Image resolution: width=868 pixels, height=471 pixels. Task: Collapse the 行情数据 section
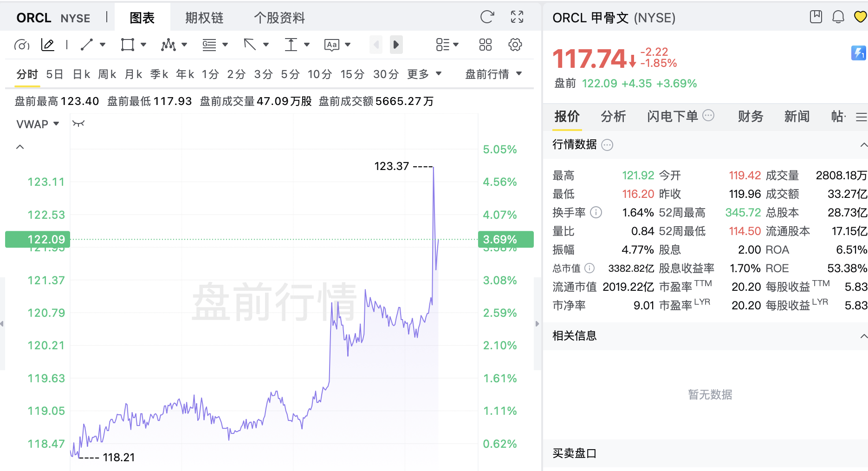(863, 145)
